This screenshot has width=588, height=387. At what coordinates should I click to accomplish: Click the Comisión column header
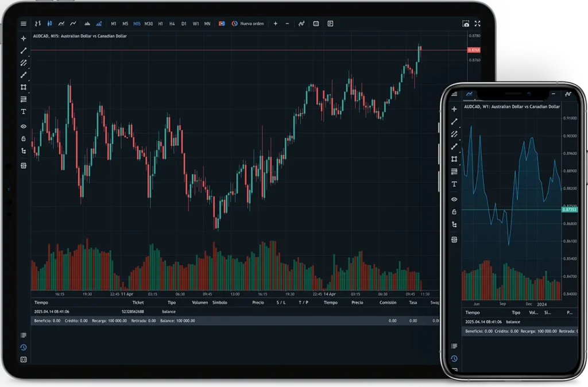[x=388, y=303]
